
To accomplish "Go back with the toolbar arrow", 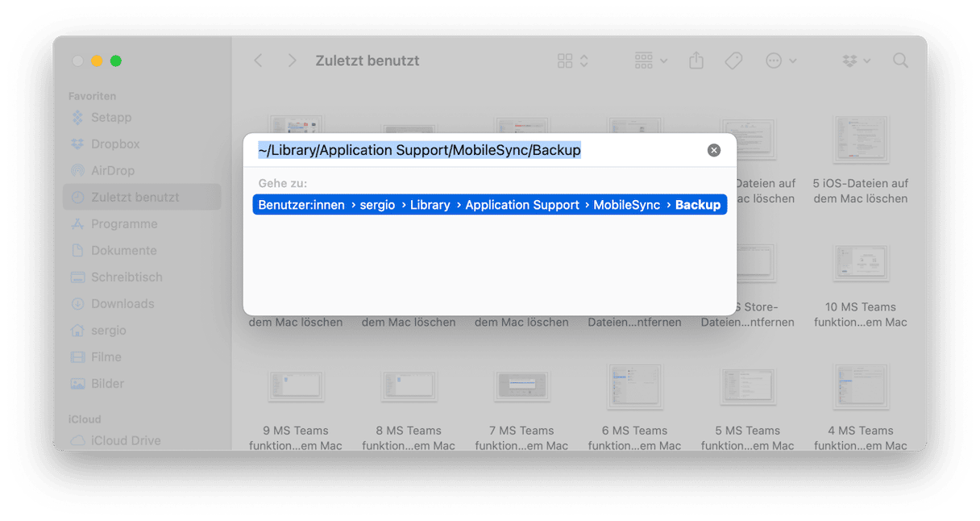I will 258,60.
